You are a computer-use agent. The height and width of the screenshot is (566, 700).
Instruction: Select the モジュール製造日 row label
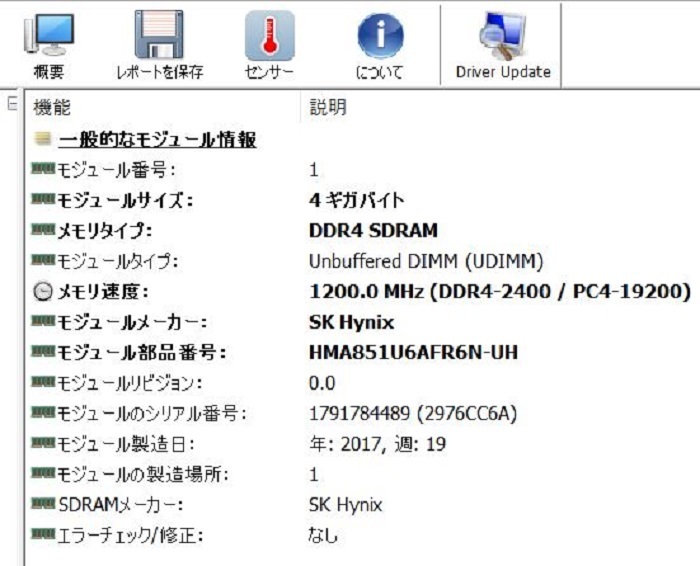[x=125, y=444]
